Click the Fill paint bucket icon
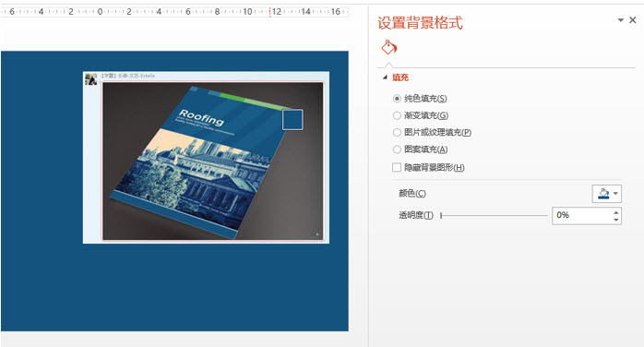 tap(388, 48)
